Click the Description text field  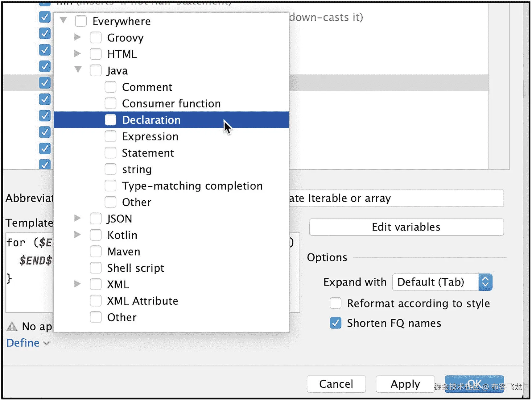pos(396,198)
